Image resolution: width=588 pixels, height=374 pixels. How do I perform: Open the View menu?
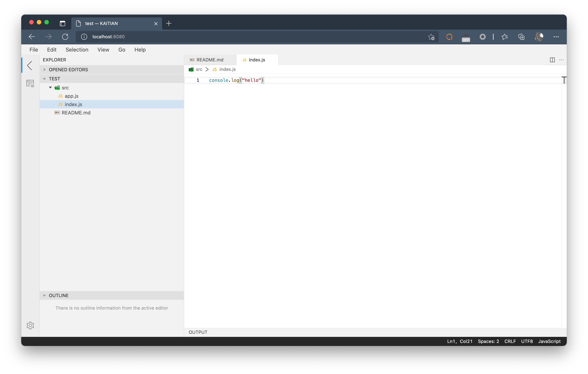pos(103,50)
